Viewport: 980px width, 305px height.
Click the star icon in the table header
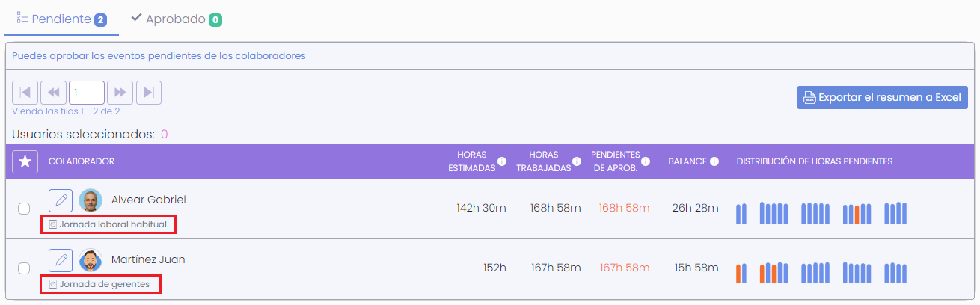[x=25, y=161]
